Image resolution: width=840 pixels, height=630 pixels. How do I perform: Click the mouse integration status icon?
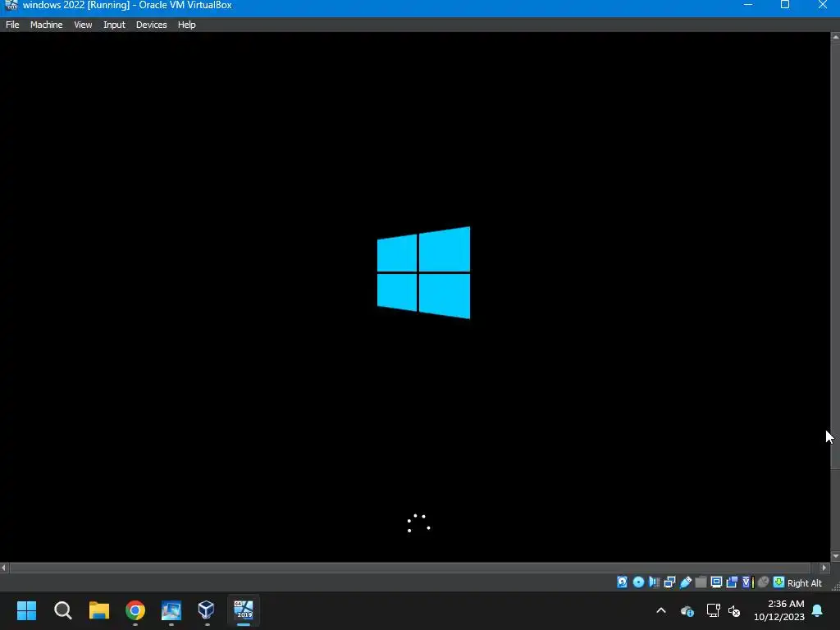click(764, 582)
